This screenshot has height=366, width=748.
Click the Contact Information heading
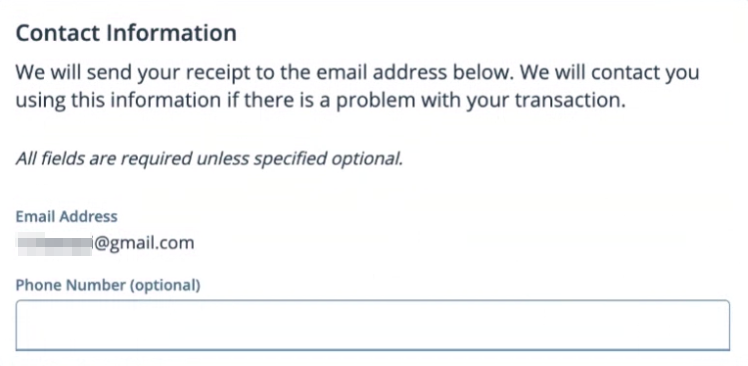pos(126,33)
